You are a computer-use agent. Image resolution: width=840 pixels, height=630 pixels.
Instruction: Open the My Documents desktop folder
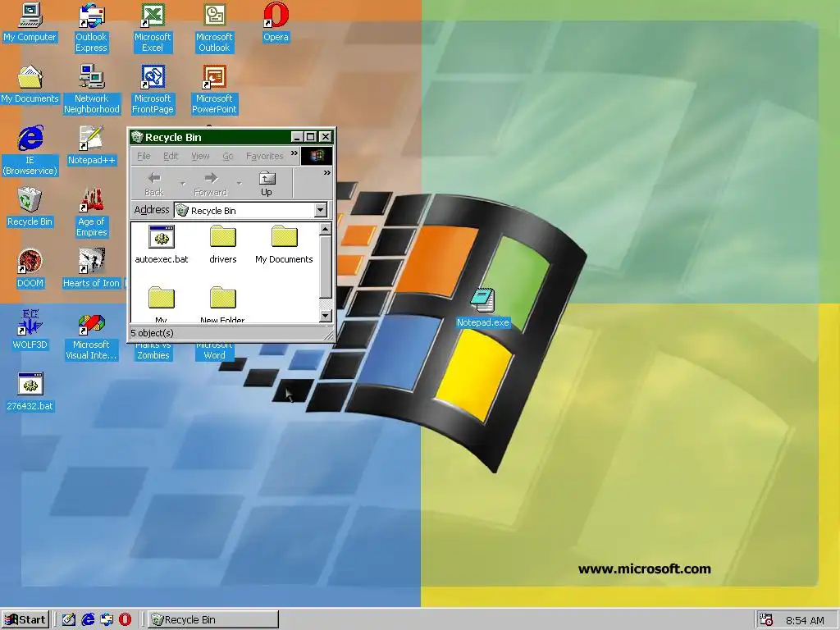pyautogui.click(x=30, y=84)
